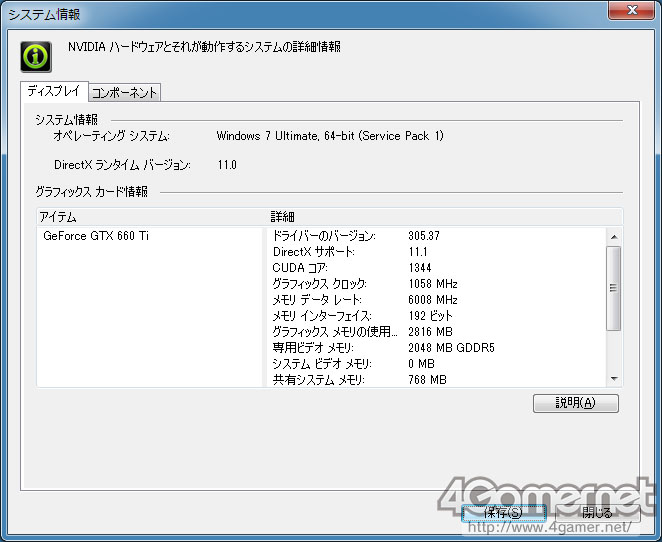Image resolution: width=662 pixels, height=542 pixels.
Task: Click the メモリ インターフェイス label
Action: [322, 316]
